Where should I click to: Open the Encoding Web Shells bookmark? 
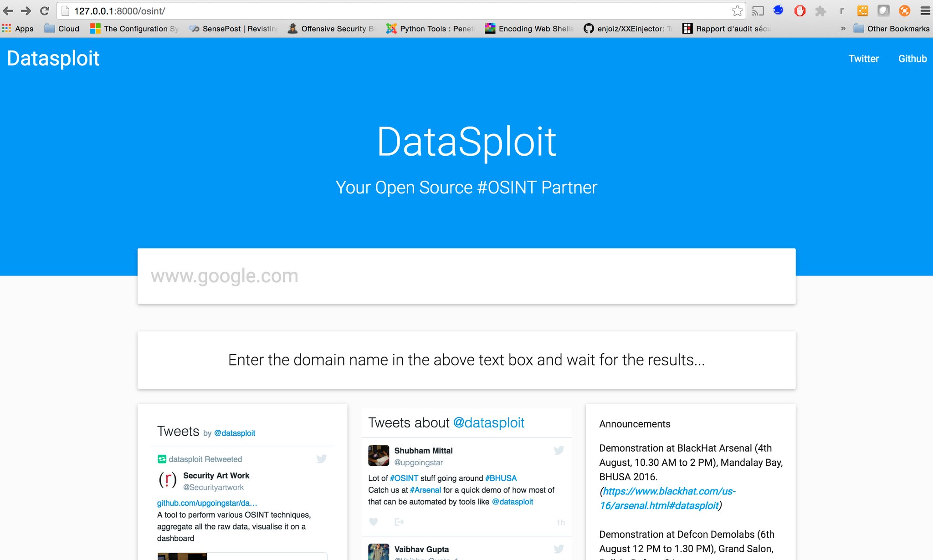click(529, 29)
